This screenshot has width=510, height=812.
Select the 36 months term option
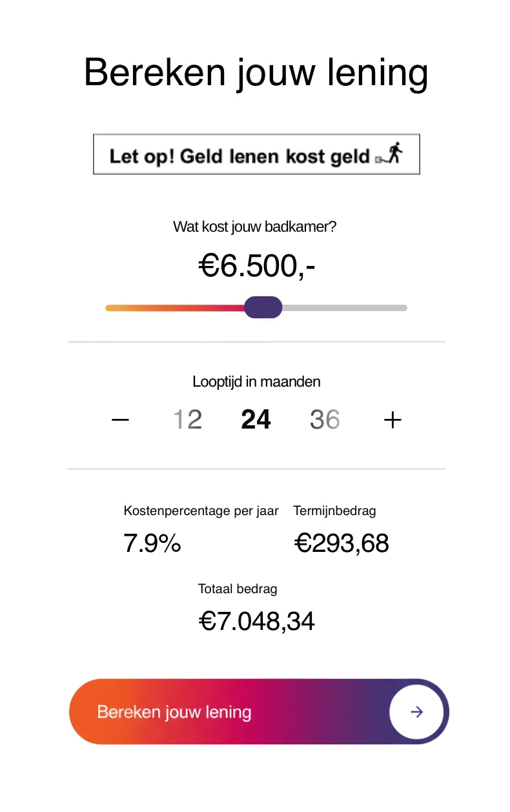coord(325,420)
